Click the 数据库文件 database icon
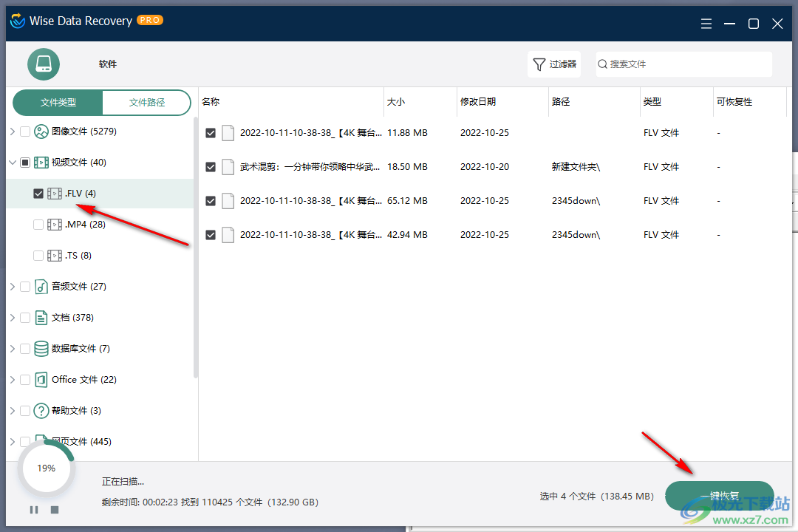798x532 pixels. tap(41, 349)
